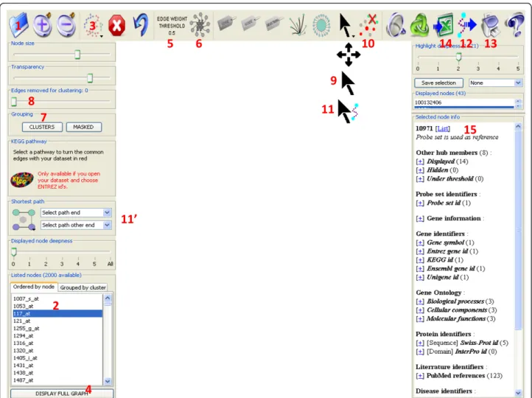Select 100132406 in Displayed nodes list
532x398 pixels.
pos(463,102)
